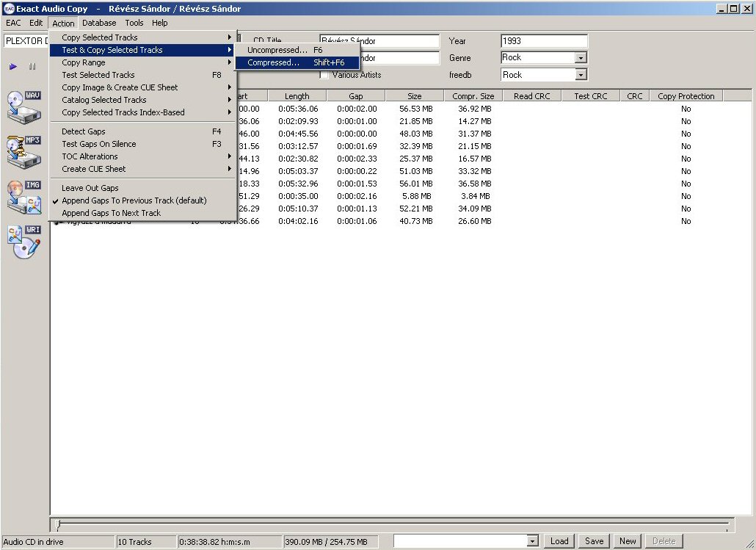The width and height of the screenshot is (756, 550).
Task: Click the Load button
Action: coord(559,541)
